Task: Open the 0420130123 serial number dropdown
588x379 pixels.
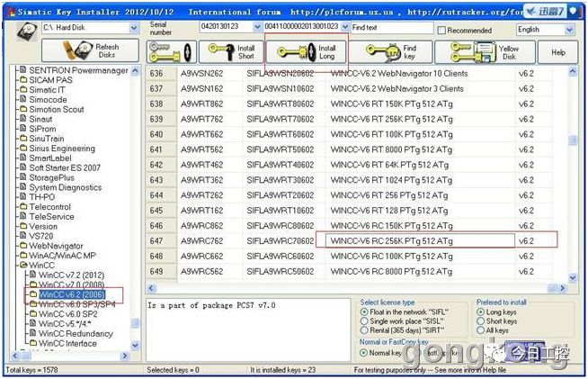Action: pos(257,27)
